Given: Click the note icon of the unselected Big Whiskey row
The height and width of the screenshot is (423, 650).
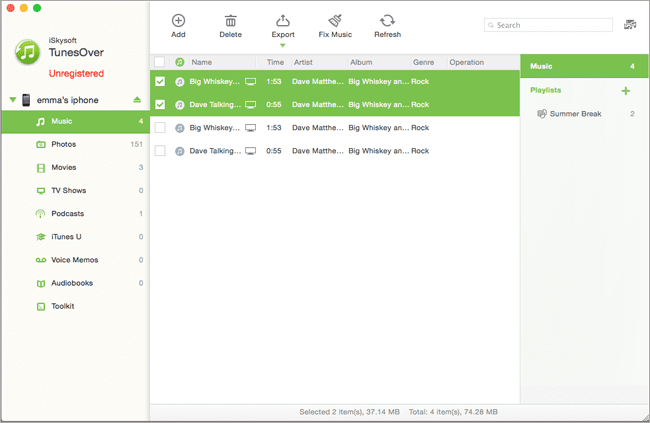Looking at the screenshot, I should click(x=179, y=128).
